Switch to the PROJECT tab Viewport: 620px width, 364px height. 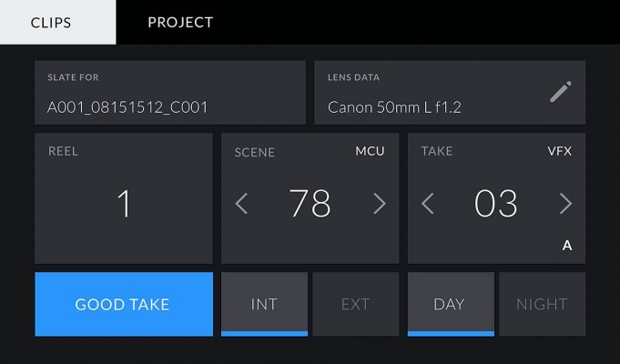180,22
